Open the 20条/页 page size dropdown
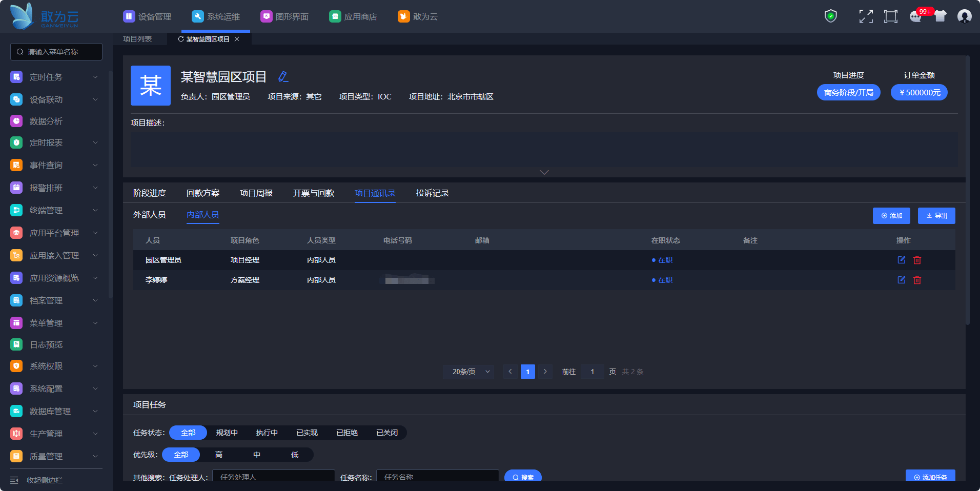 tap(468, 372)
